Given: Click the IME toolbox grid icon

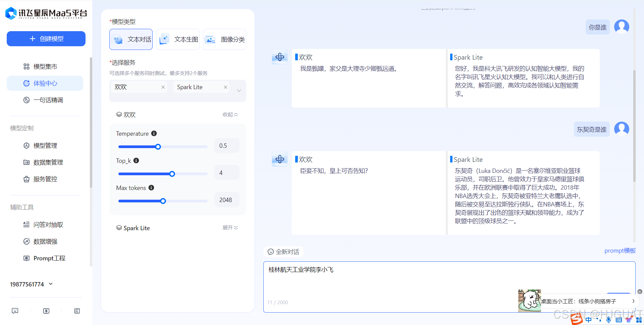Looking at the screenshot, I should point(639,320).
